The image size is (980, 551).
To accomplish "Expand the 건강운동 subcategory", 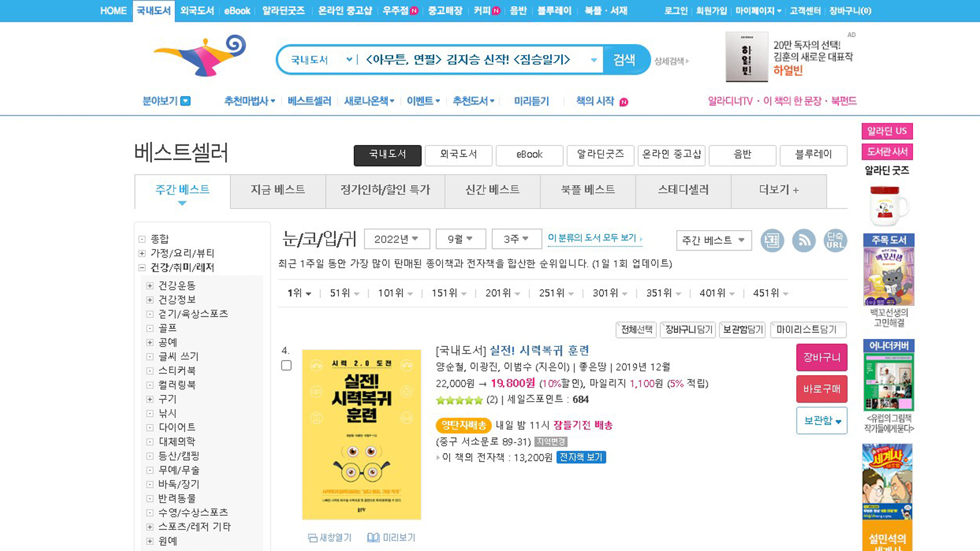I will pos(150,286).
